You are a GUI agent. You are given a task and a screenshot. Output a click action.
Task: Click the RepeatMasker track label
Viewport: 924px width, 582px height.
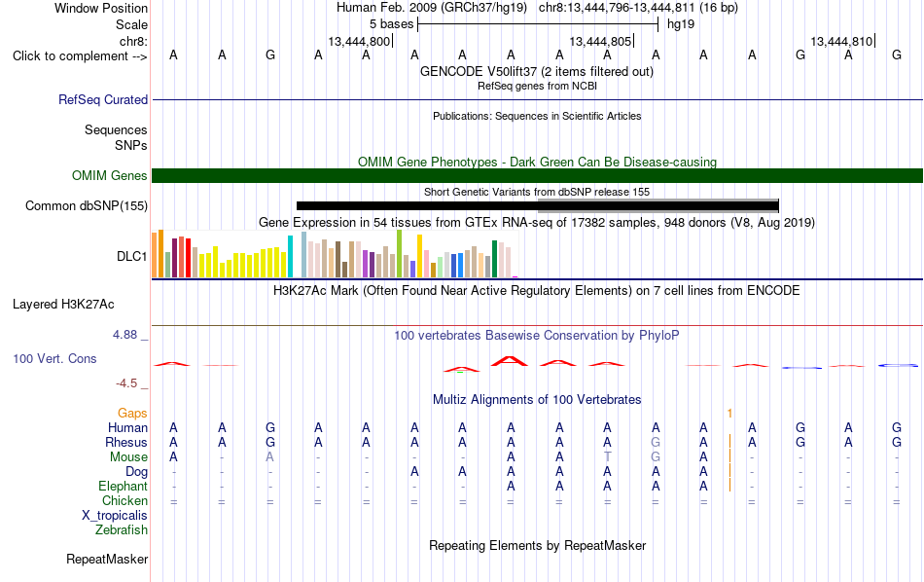(107, 559)
